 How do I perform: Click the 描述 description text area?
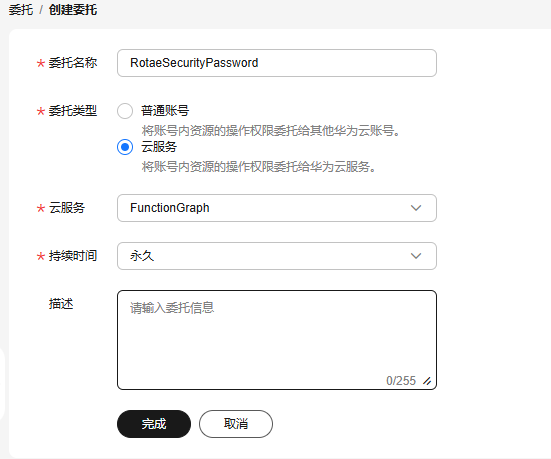click(x=277, y=340)
